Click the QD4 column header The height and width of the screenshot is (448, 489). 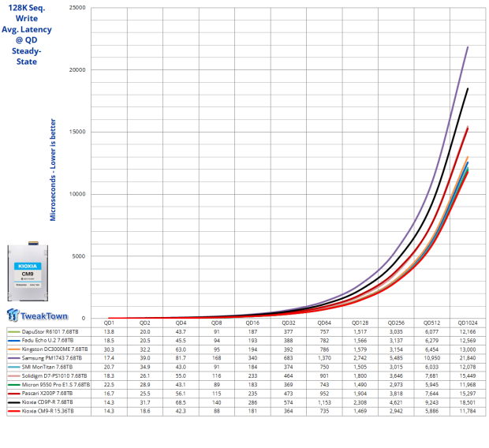click(x=181, y=323)
